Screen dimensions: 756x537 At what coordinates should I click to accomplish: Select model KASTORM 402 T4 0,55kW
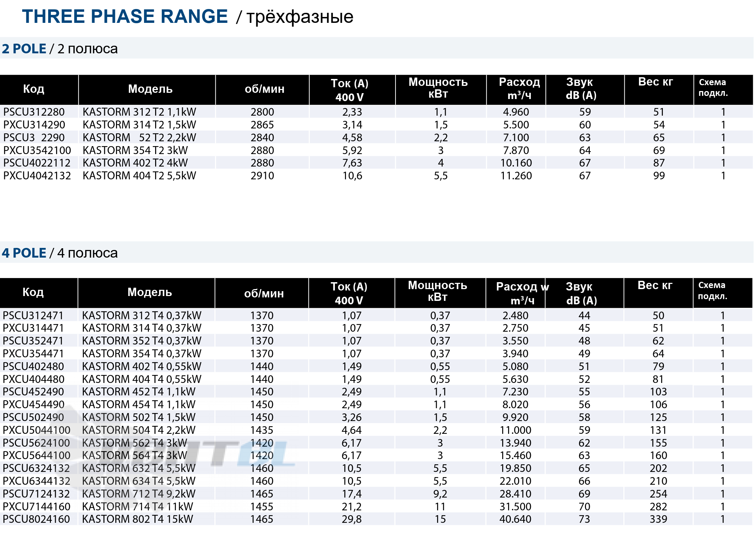click(142, 366)
